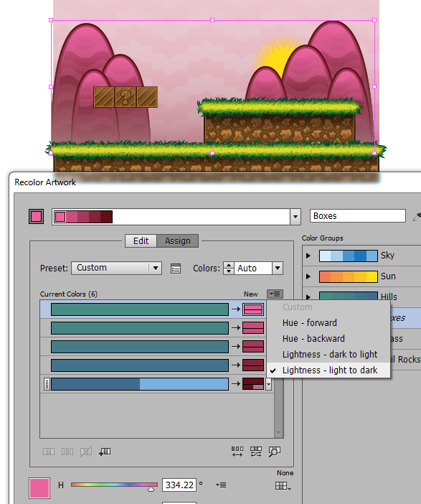The height and width of the screenshot is (504, 421).
Task: Click Exclude selected colors icon
Action: click(x=86, y=452)
